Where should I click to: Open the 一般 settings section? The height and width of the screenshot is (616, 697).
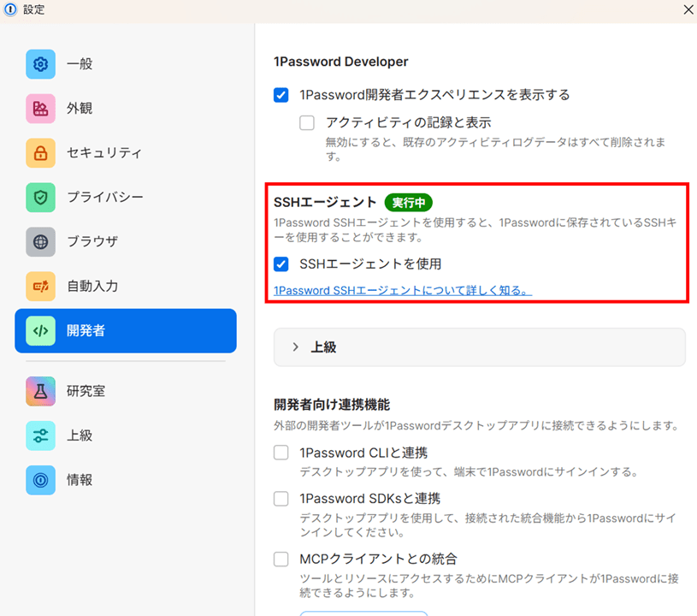click(x=126, y=64)
